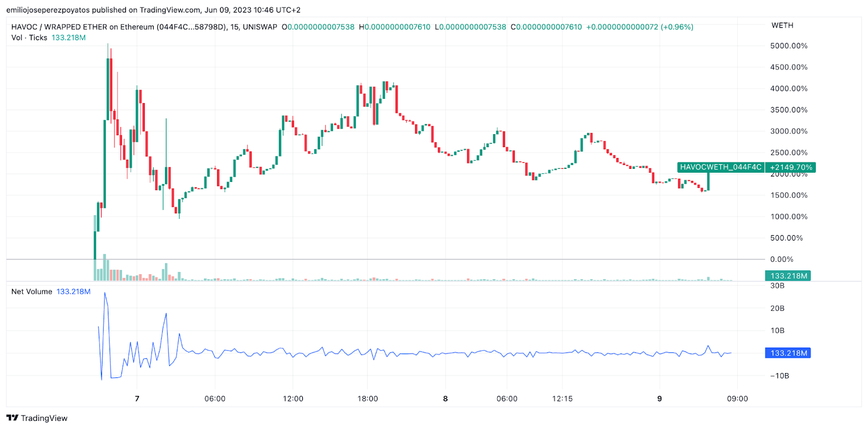Viewport: 868px width, 429px height.
Task: Click the 0.00% baseline scale label
Action: 782,260
